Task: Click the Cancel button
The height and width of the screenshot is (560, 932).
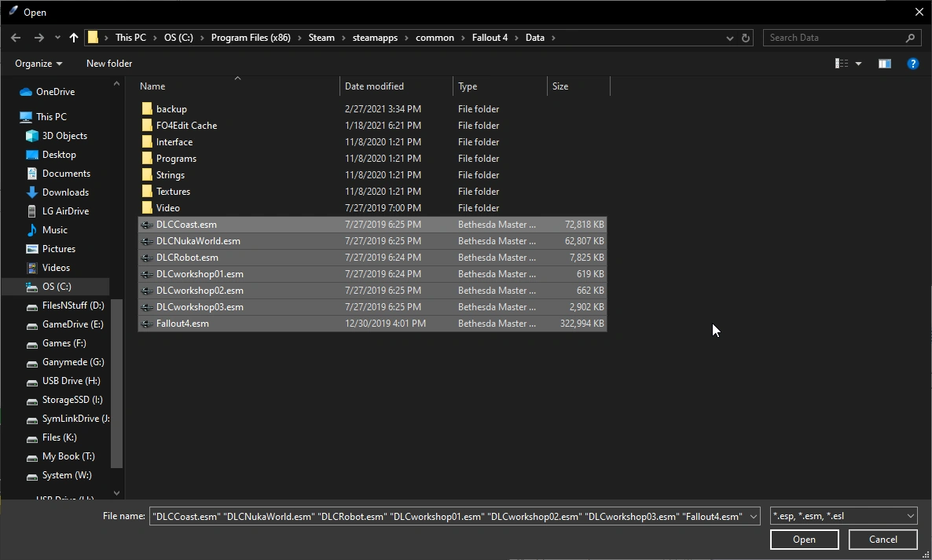Action: coord(882,540)
